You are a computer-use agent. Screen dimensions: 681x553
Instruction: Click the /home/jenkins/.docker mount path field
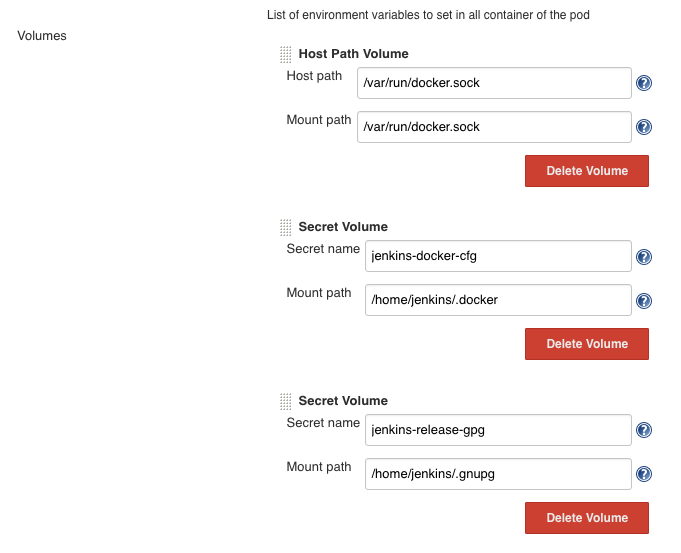tap(498, 300)
